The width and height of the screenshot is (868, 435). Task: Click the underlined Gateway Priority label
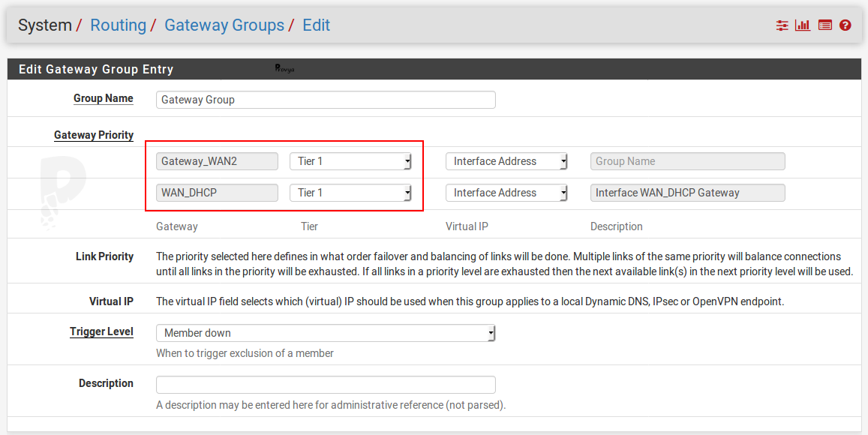[93, 134]
